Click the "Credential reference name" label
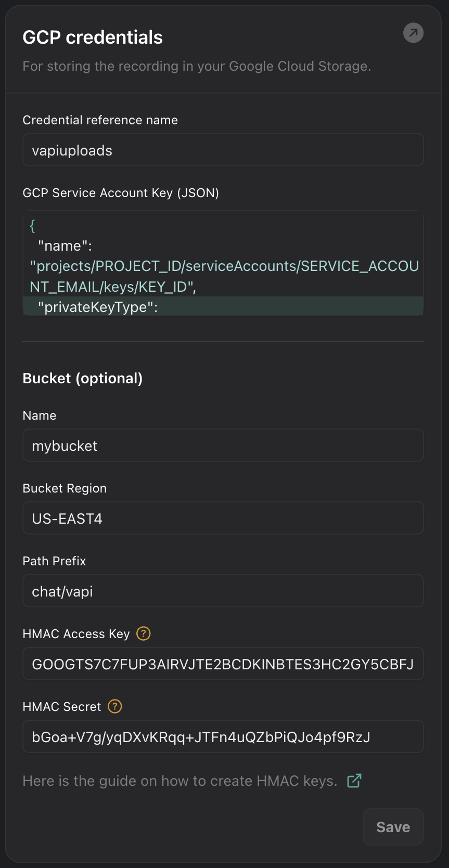Image resolution: width=449 pixels, height=868 pixels. pyautogui.click(x=100, y=120)
